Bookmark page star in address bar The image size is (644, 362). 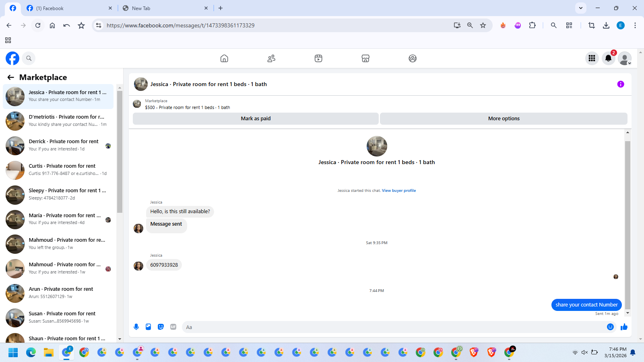pos(483,25)
